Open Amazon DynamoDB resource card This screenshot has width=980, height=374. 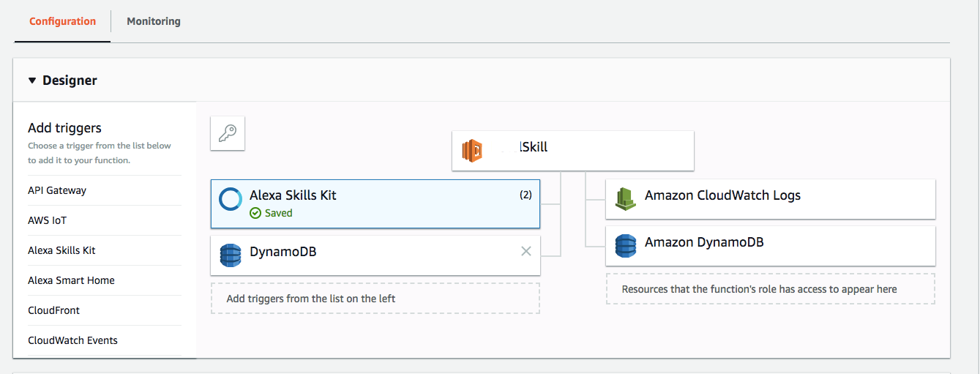[771, 245]
